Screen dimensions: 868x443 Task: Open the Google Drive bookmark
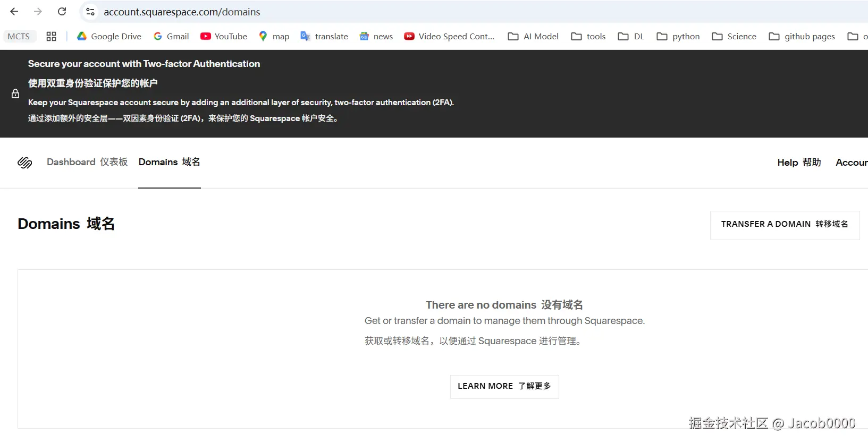pos(109,36)
